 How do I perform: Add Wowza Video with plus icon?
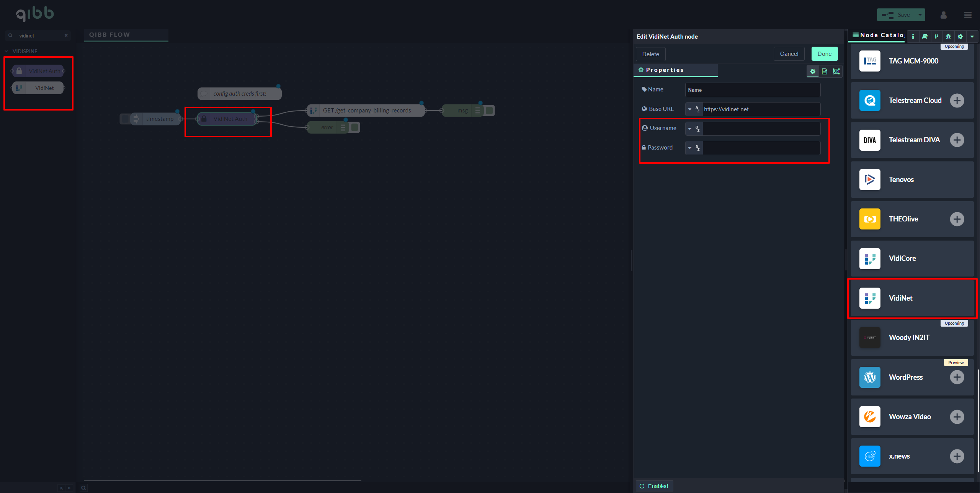[957, 417]
